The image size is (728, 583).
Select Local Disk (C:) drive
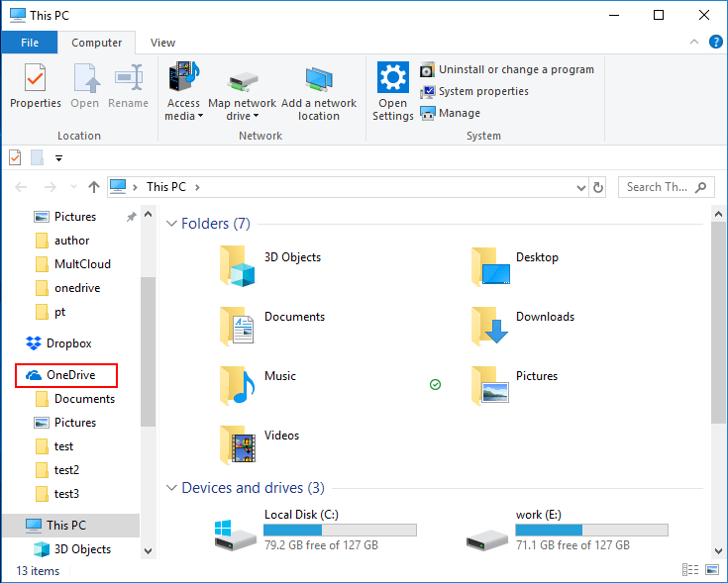315,530
